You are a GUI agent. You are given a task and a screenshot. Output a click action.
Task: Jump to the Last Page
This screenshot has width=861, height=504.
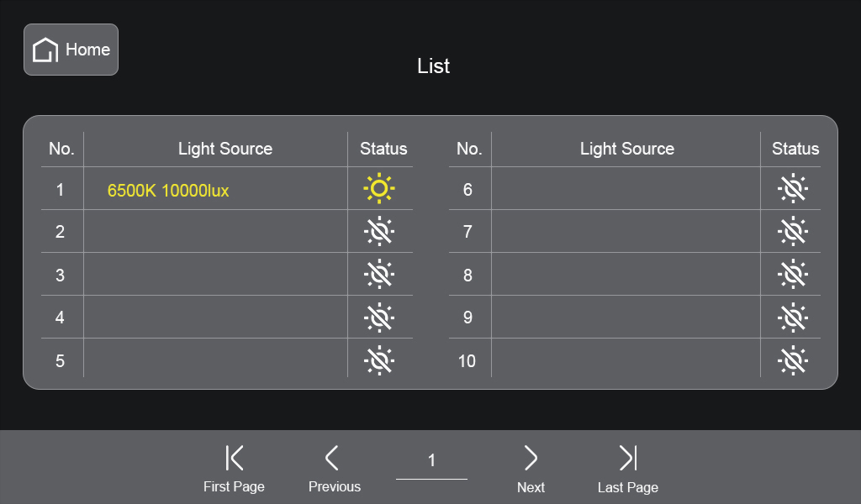tap(628, 469)
